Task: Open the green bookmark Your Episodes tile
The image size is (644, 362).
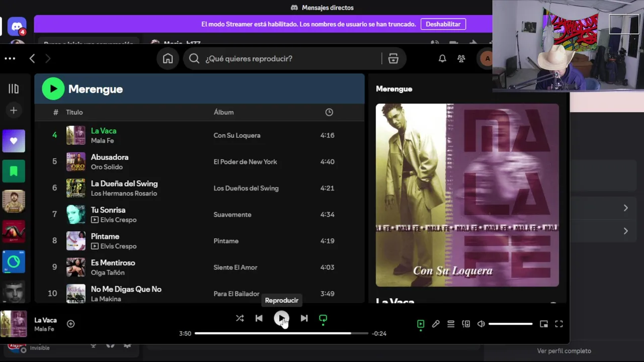Action: [x=14, y=171]
